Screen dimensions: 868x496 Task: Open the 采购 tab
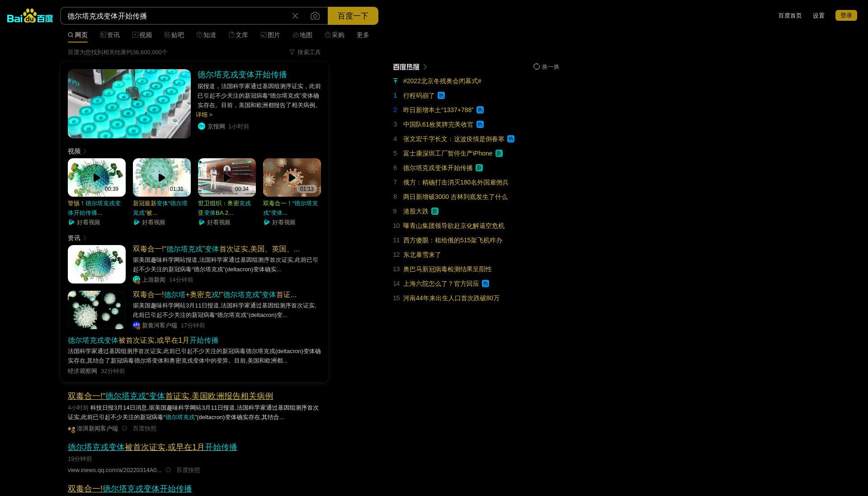[335, 35]
